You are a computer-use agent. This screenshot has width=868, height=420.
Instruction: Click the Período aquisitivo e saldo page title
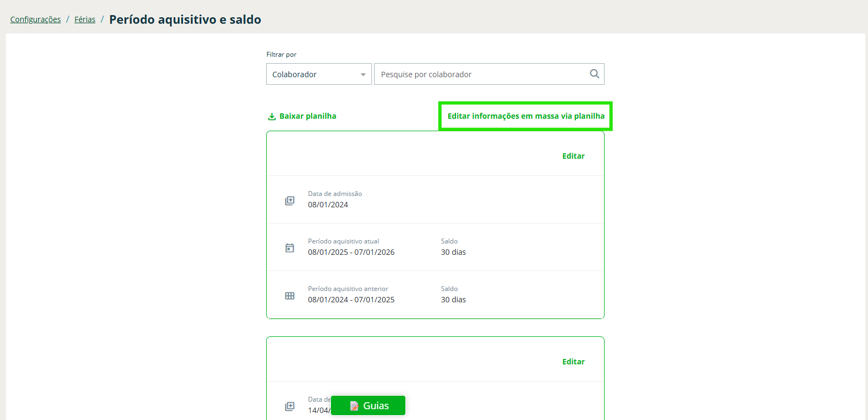click(x=185, y=19)
